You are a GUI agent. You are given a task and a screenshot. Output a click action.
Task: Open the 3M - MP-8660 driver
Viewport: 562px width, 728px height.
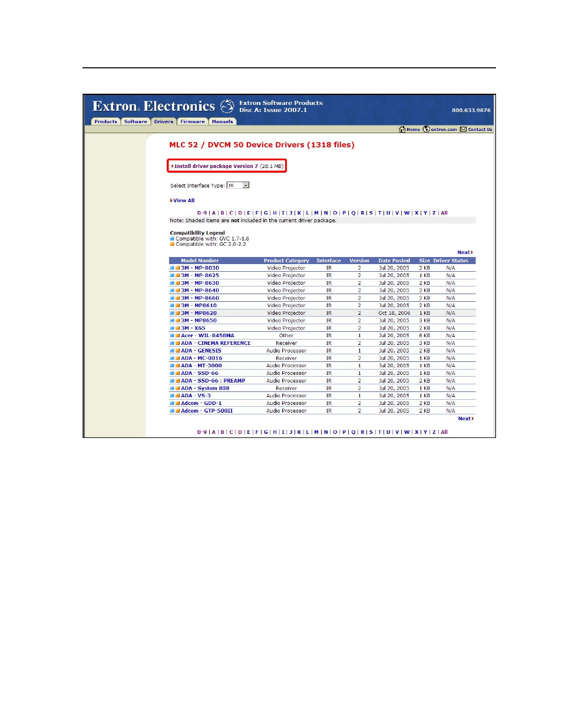point(200,298)
